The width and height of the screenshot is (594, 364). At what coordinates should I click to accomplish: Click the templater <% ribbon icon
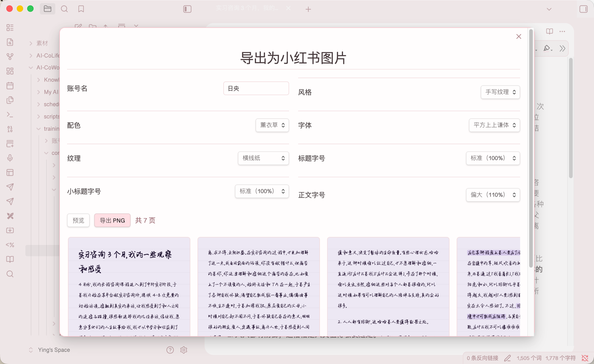tap(10, 245)
